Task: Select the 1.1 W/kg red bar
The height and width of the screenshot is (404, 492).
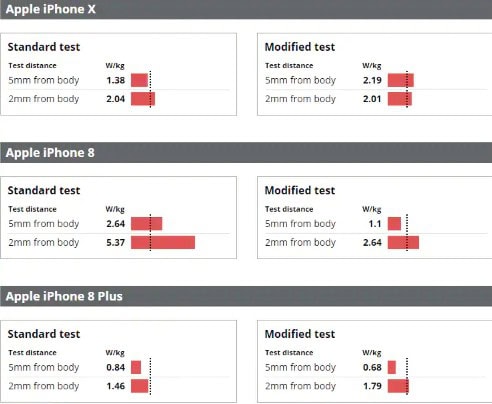Action: click(394, 224)
